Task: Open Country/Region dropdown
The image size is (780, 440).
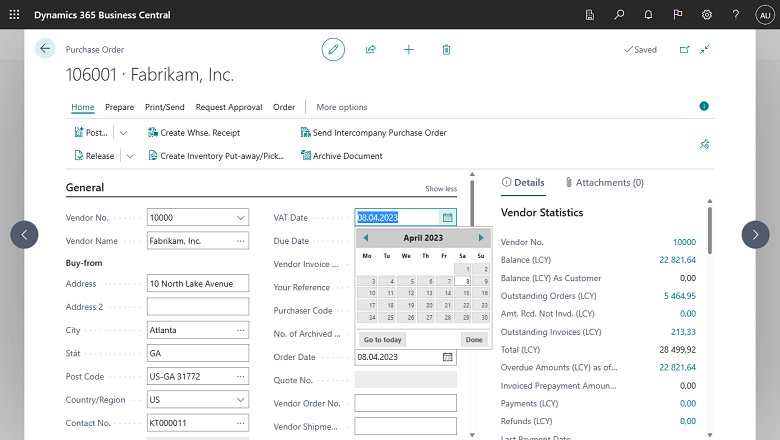Action: (x=240, y=400)
